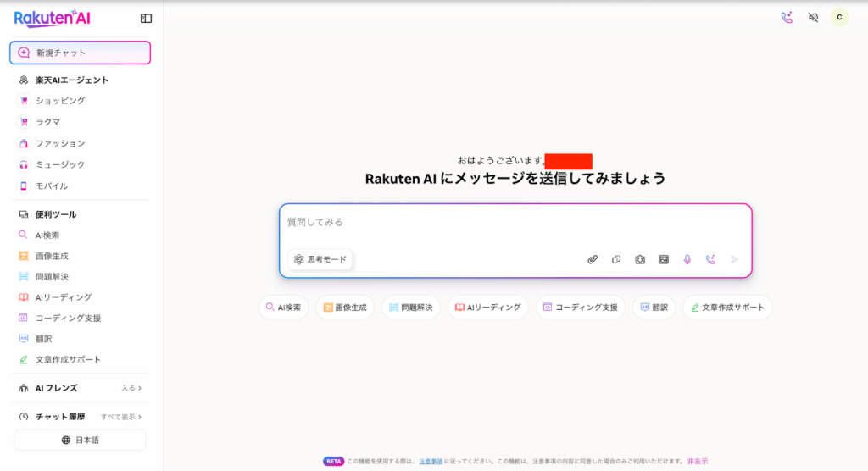Click the copy/screens icon in input bar
Image resolution: width=868 pixels, height=471 pixels.
[616, 259]
